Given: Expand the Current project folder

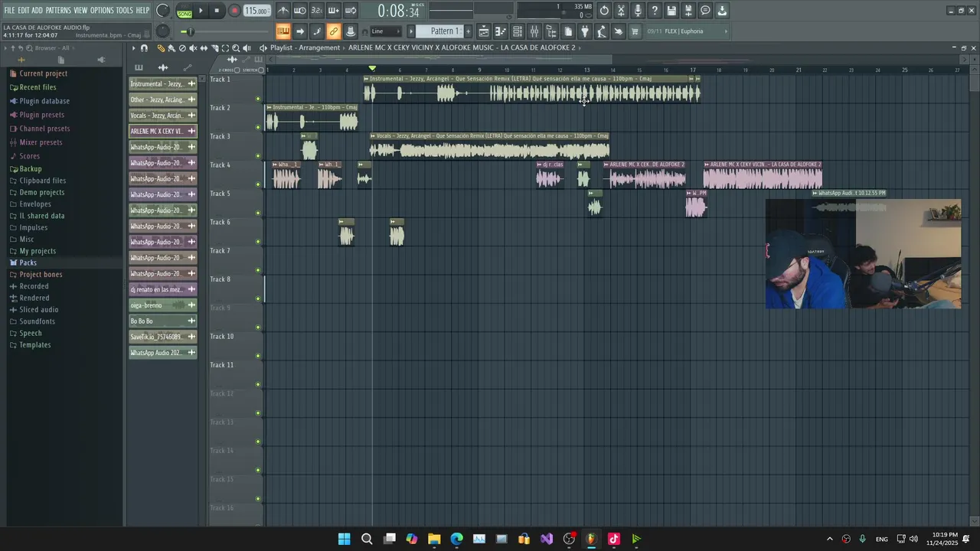Looking at the screenshot, I should coord(43,73).
